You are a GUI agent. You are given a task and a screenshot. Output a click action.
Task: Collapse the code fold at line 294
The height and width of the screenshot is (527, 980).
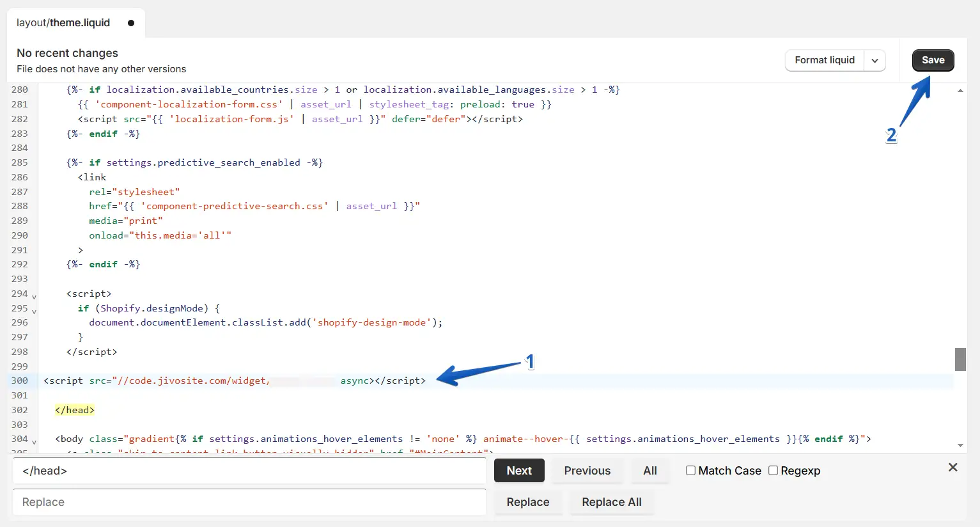point(34,297)
